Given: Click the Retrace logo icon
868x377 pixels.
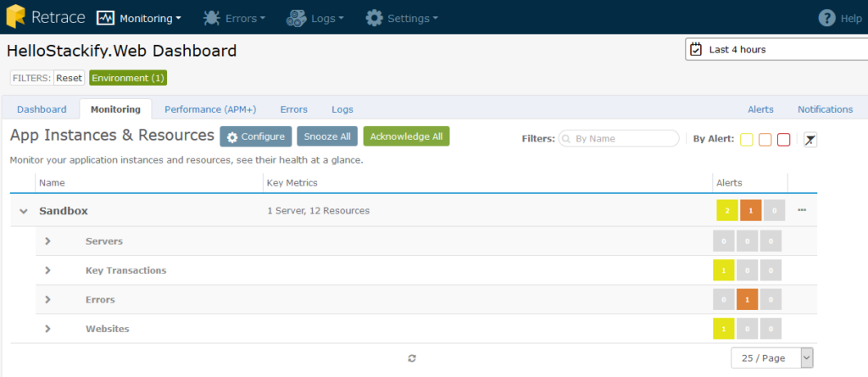Looking at the screenshot, I should (15, 17).
